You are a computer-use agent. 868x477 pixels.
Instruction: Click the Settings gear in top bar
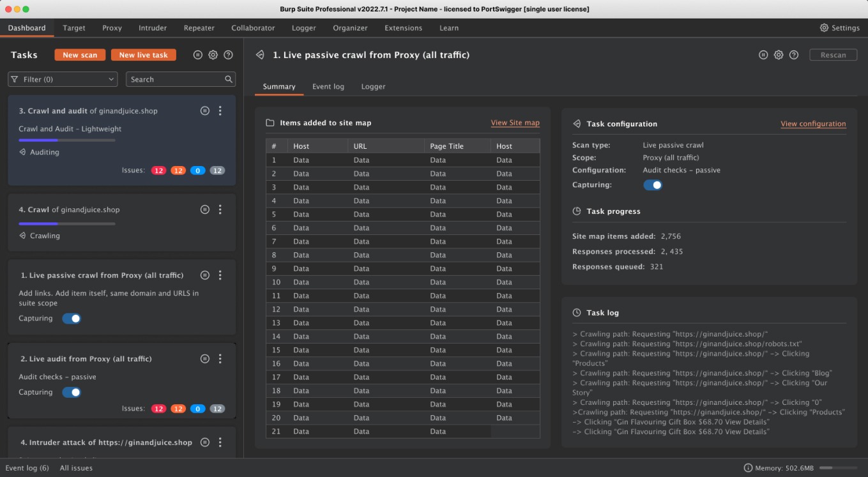tap(824, 28)
